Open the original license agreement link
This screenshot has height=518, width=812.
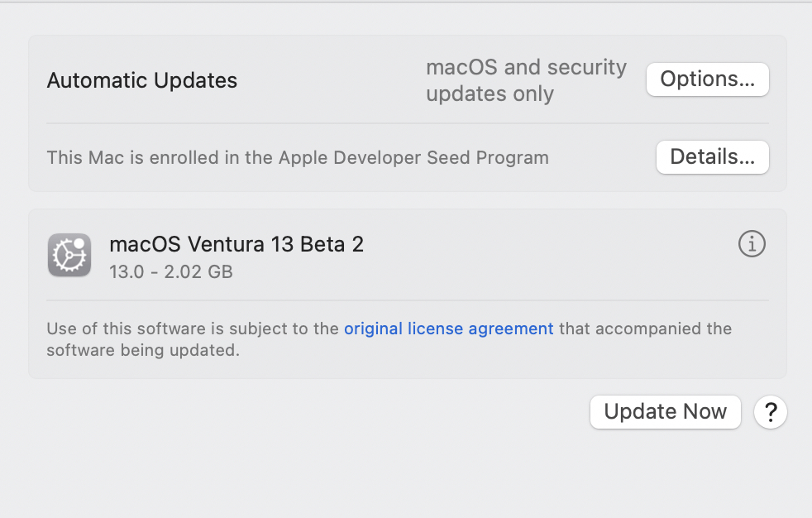pyautogui.click(x=448, y=329)
